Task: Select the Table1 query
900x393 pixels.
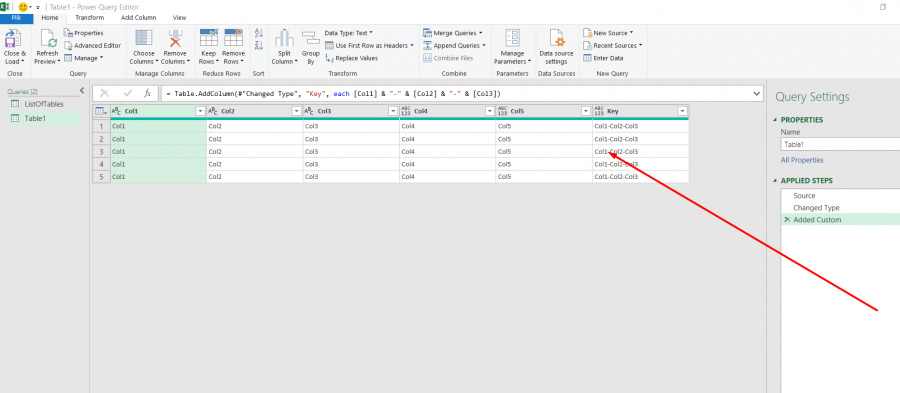Action: point(43,118)
